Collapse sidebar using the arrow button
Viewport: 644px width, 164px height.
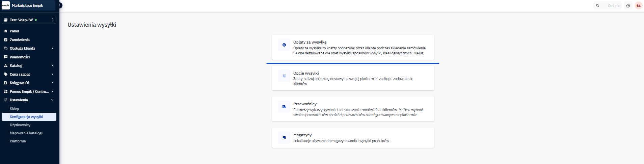point(60,5)
